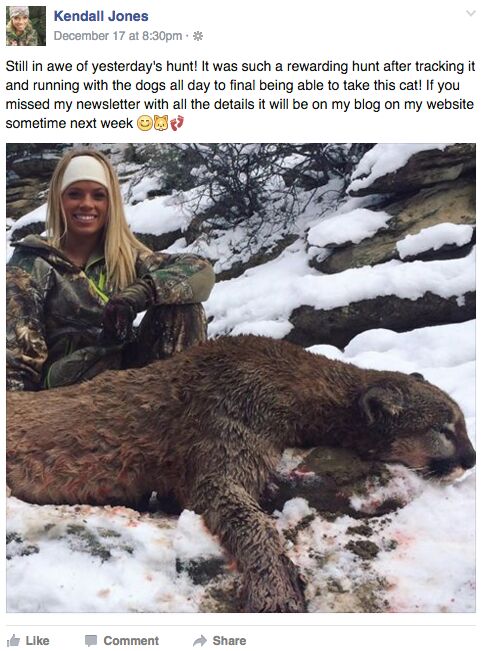Open the snowy hunt photo attachment

click(241, 378)
